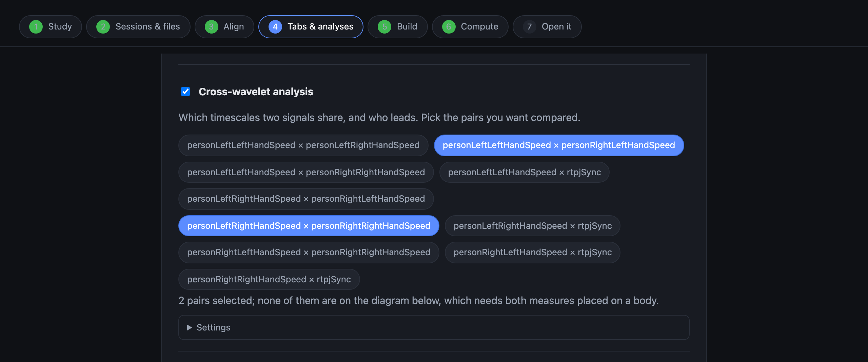Screen dimensions: 868x362
Task: Click the green number 5 Build badge
Action: point(384,27)
